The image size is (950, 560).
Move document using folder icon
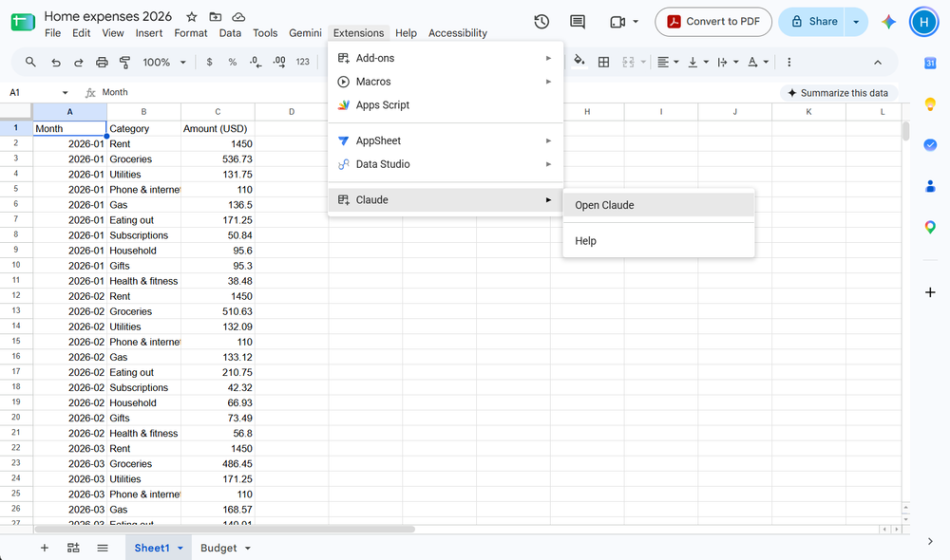[x=215, y=17]
